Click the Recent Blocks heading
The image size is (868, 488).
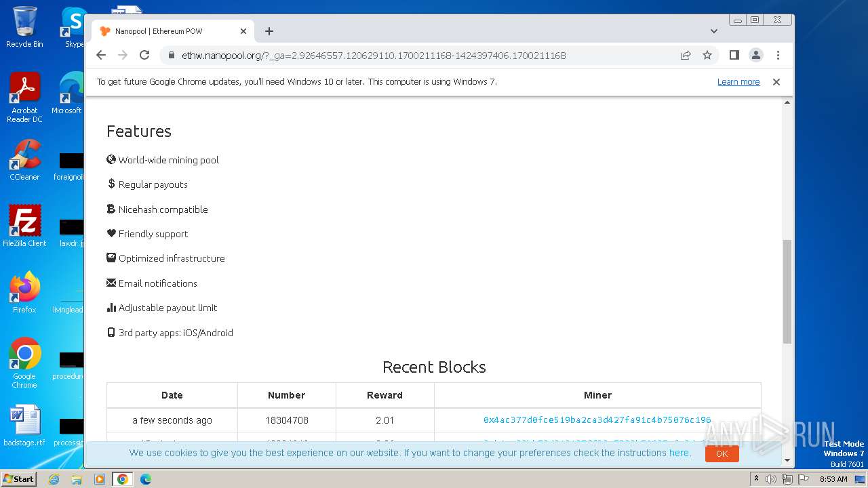[434, 367]
